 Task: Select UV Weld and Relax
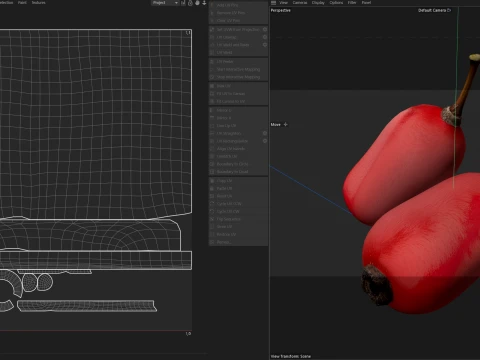click(235, 45)
